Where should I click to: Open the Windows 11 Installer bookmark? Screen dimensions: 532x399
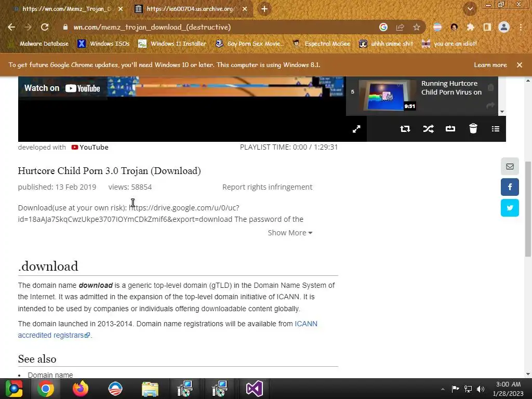[x=172, y=44]
